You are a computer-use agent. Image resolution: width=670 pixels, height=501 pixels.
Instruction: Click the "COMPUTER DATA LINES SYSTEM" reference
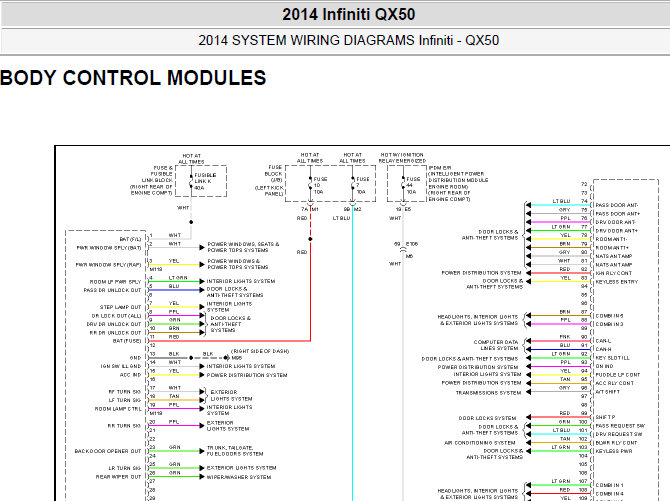(496, 345)
